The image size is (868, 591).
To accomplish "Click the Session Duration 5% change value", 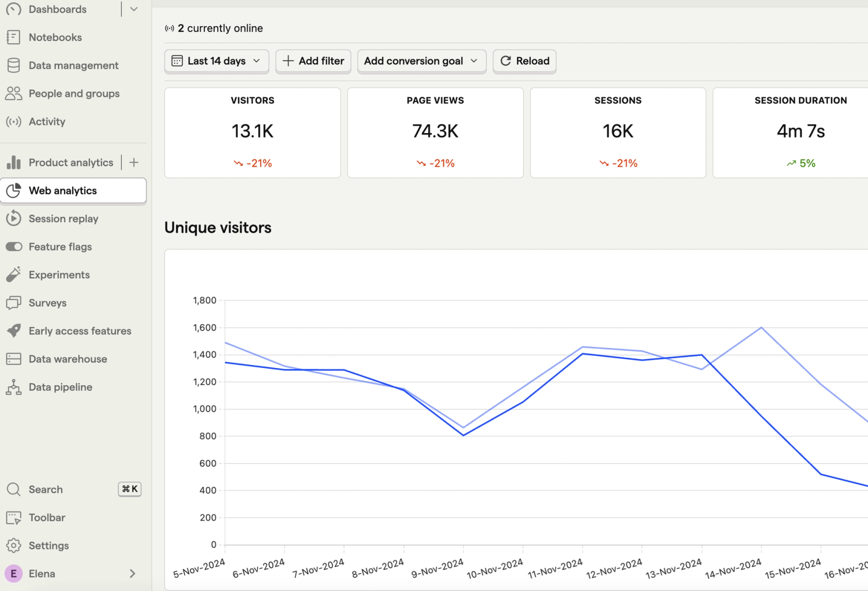I will point(801,163).
